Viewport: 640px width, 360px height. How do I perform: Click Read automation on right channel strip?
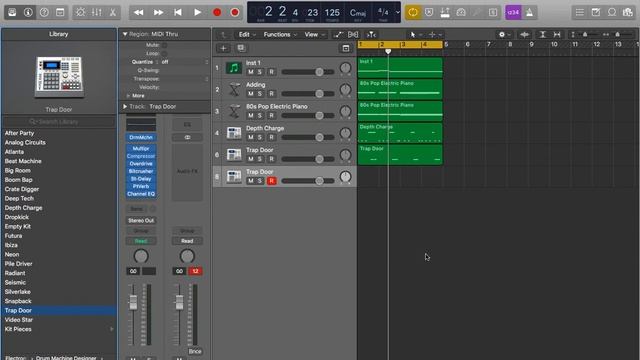coord(187,241)
